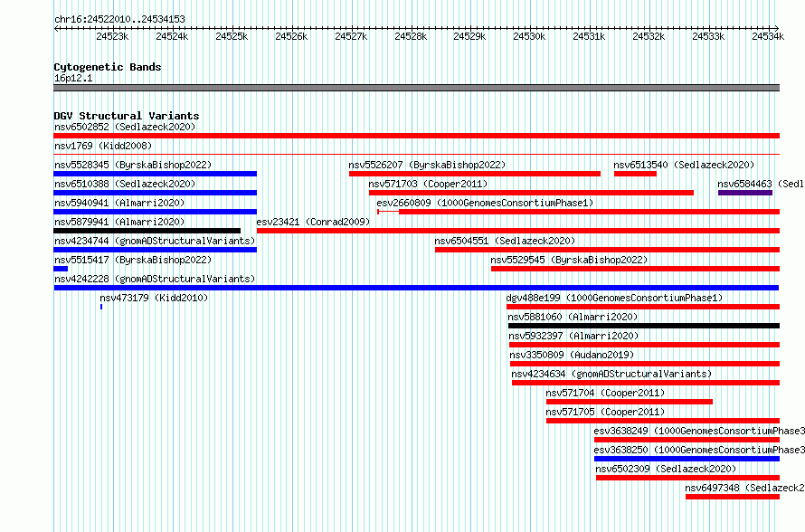Image resolution: width=805 pixels, height=532 pixels.
Task: Click the purple bar of nsv6584463
Action: pyautogui.click(x=745, y=193)
